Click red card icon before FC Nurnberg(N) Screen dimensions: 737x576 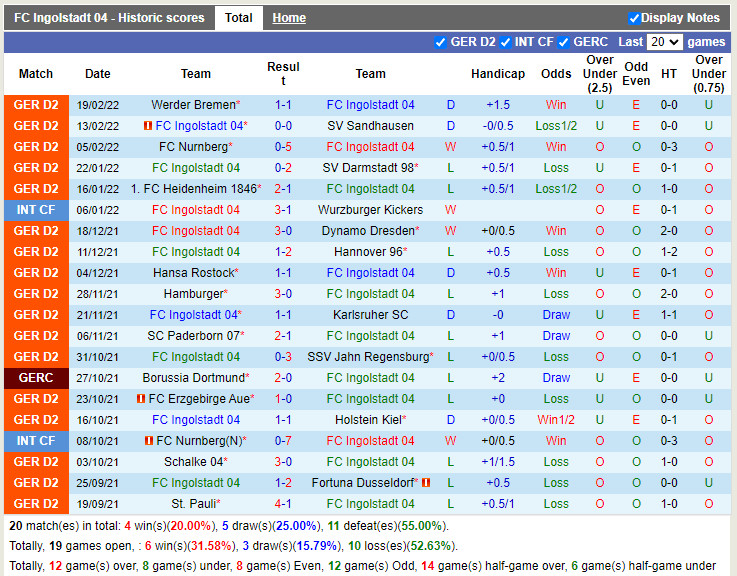[149, 441]
